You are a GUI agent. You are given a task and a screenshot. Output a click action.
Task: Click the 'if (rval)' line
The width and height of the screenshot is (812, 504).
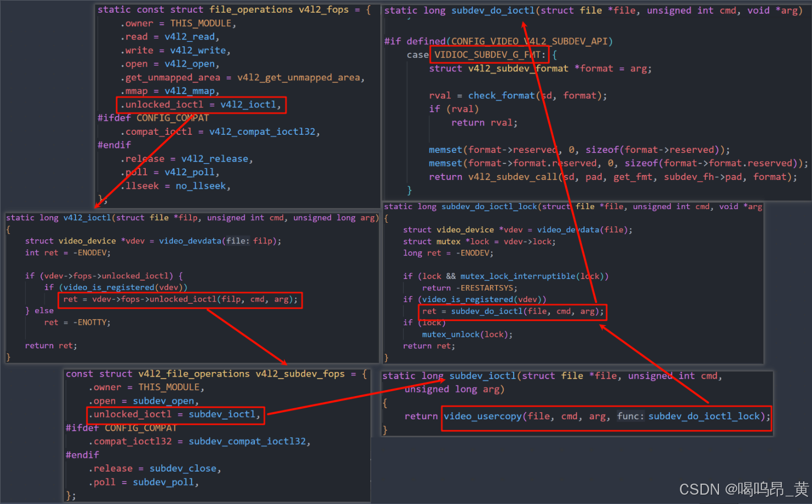[x=454, y=109]
